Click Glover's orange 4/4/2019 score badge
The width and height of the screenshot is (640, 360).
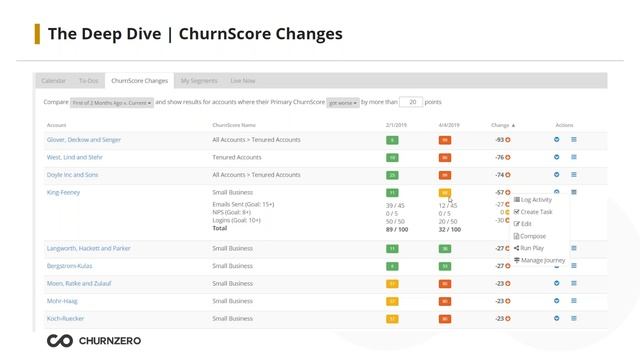(x=445, y=140)
